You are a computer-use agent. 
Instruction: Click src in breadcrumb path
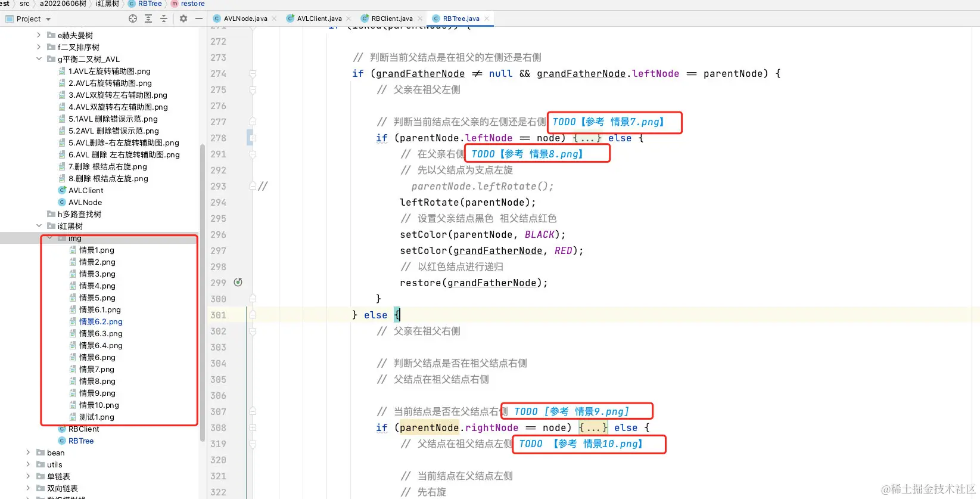24,4
